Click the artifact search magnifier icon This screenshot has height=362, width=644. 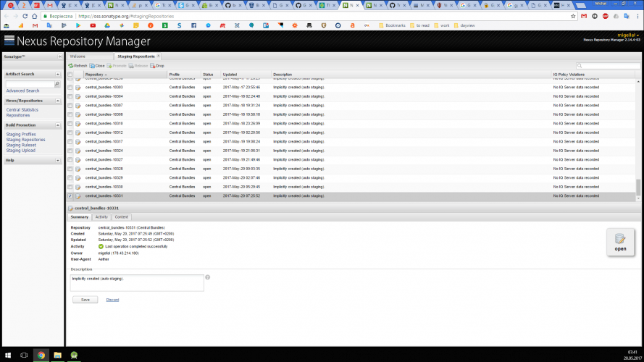click(x=57, y=84)
